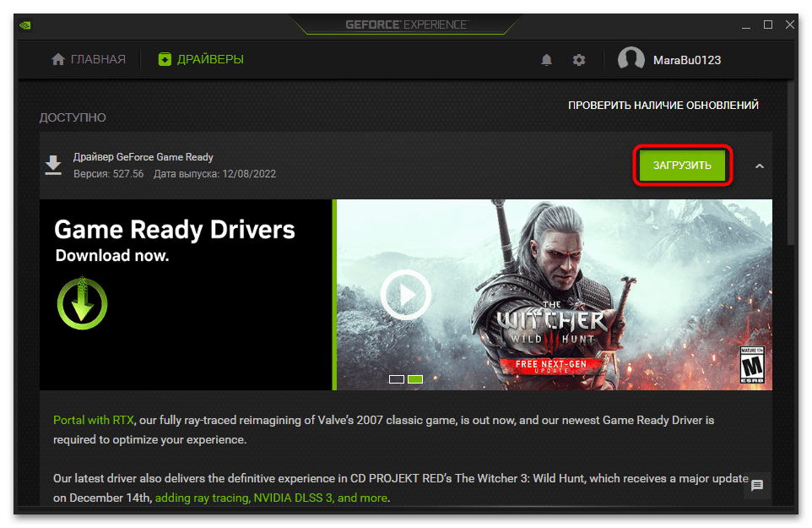Image resolution: width=812 pixels, height=528 pixels.
Task: Click the user avatar picture
Action: (631, 60)
